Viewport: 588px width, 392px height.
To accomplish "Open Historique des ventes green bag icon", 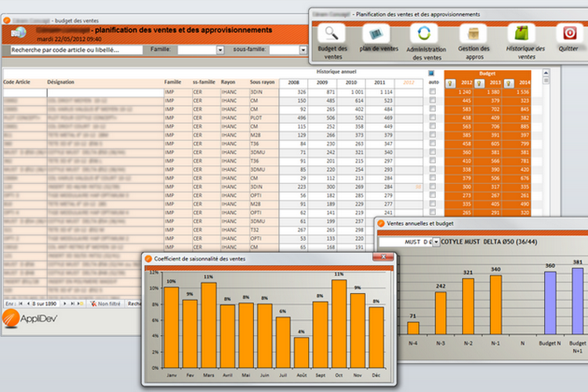I will click(x=521, y=34).
